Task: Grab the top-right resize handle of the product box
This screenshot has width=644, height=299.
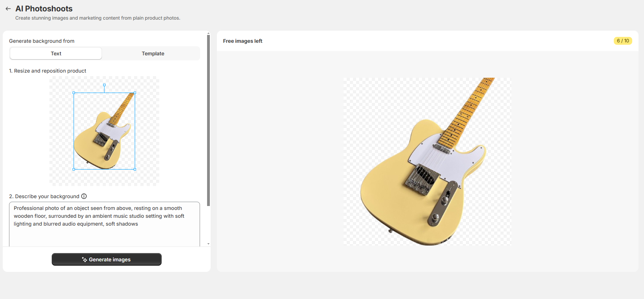Action: 135,93
